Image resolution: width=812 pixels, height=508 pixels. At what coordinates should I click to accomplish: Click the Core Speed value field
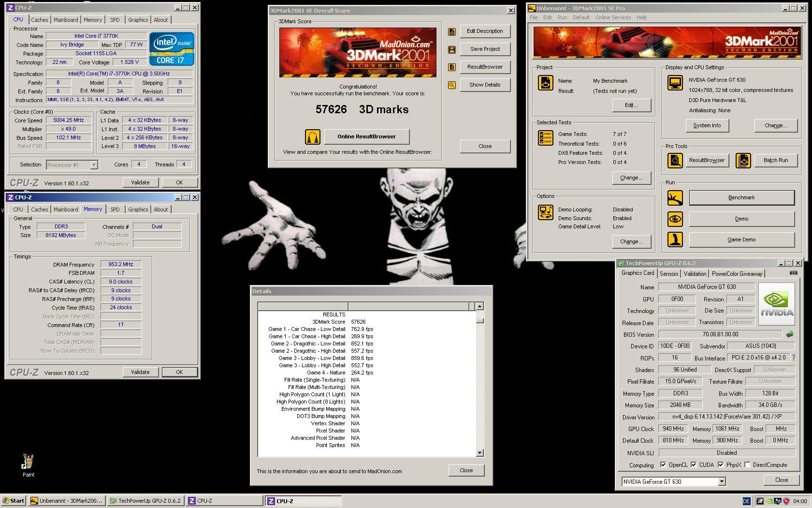click(x=69, y=120)
